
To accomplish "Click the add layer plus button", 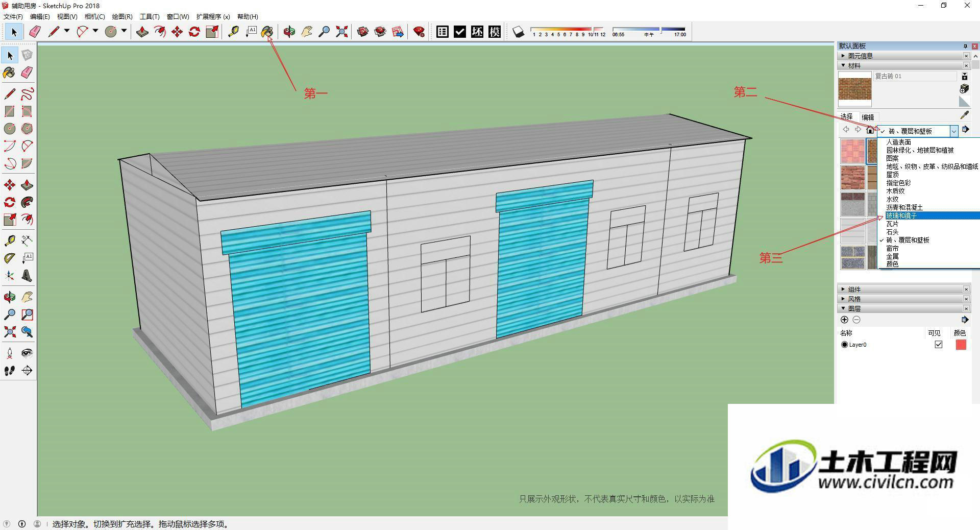I will 844,320.
